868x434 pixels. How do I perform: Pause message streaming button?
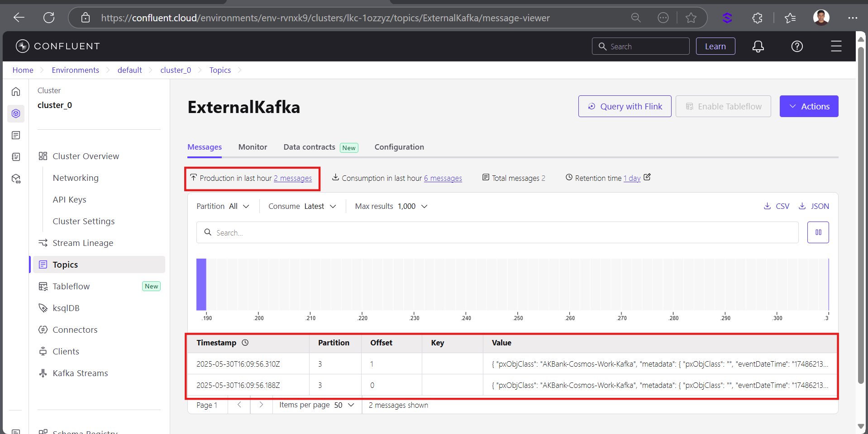[x=818, y=232]
